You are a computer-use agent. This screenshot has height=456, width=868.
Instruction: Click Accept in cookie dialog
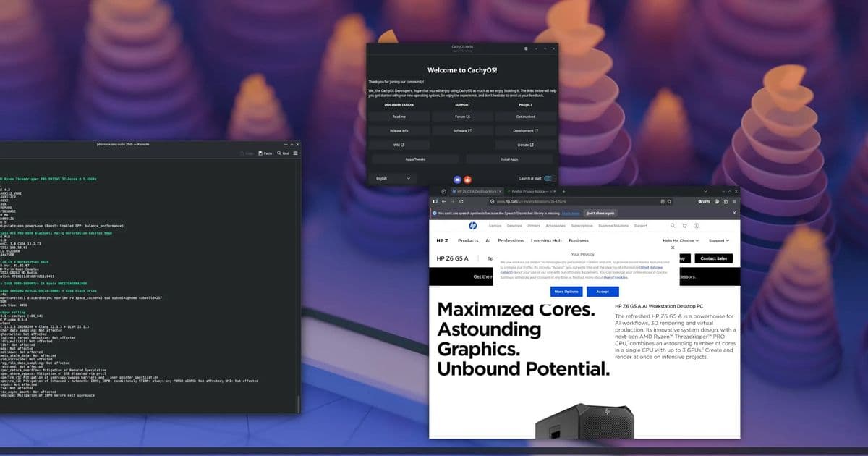coord(603,291)
